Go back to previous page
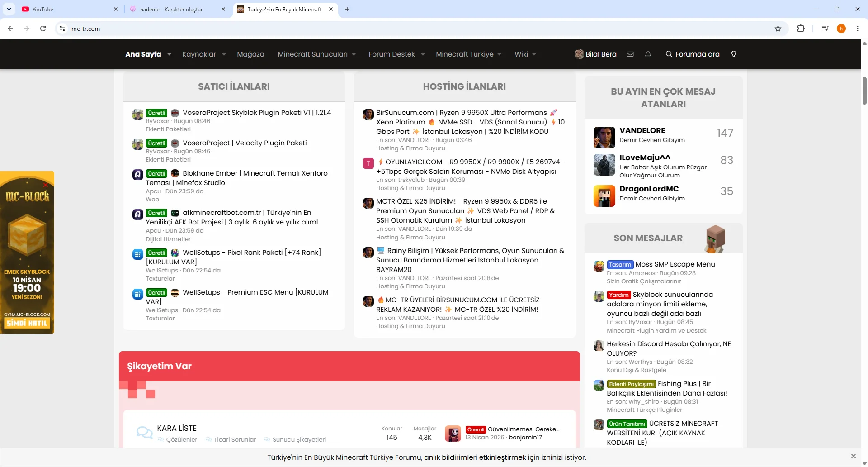The width and height of the screenshot is (868, 467). [10, 29]
